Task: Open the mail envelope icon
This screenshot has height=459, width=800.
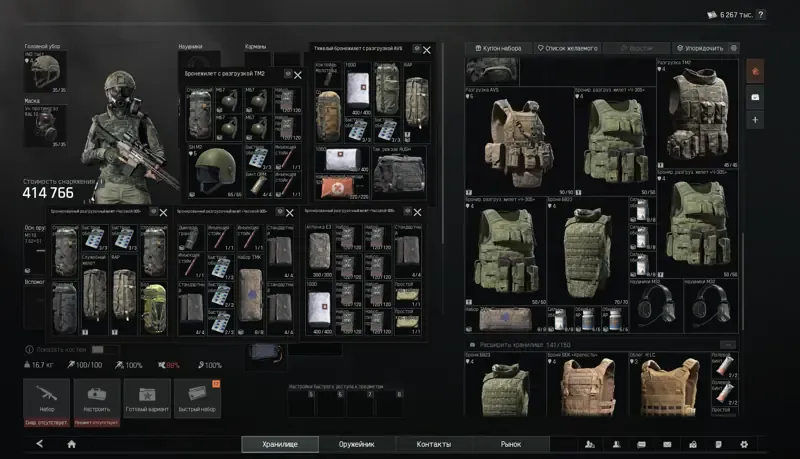Action: click(x=667, y=444)
